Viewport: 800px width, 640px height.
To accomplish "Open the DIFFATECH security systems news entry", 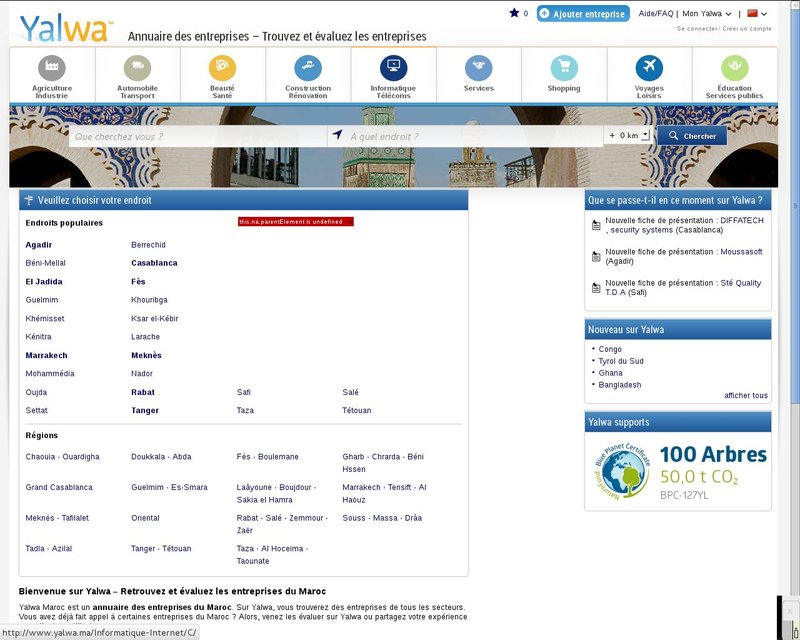I will point(684,225).
